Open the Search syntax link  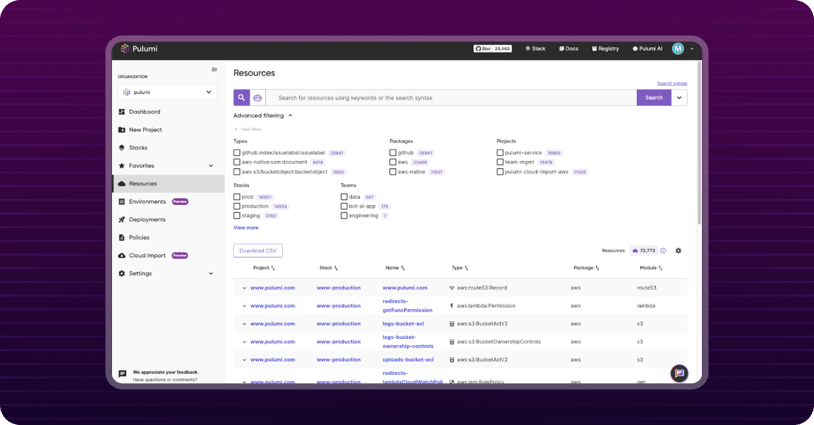point(671,83)
